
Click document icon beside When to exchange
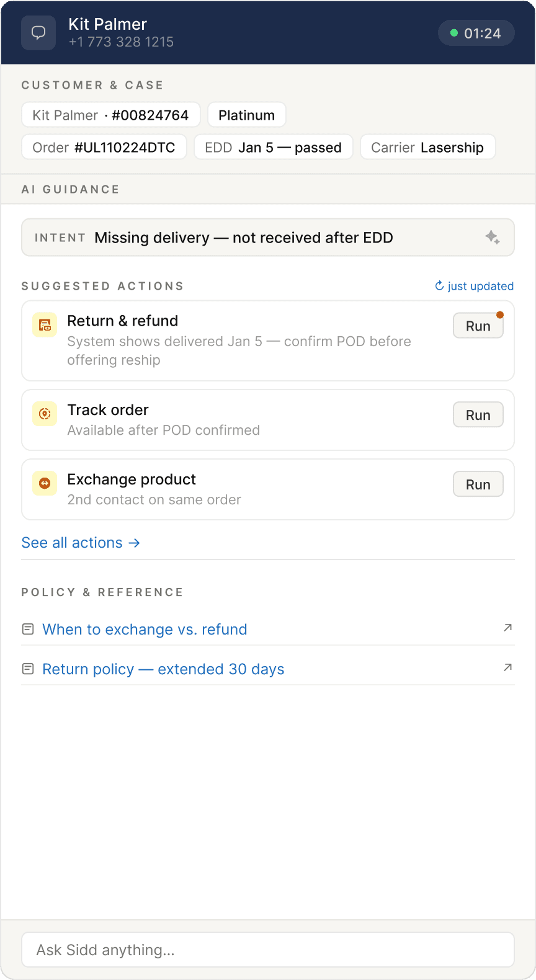(28, 630)
